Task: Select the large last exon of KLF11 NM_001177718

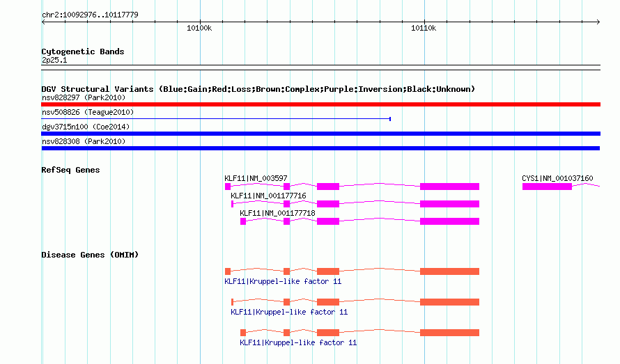Action: tap(449, 221)
